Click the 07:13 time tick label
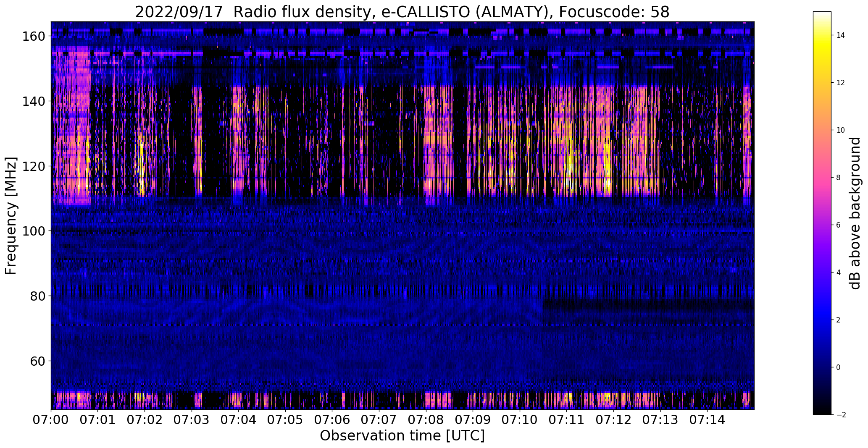This screenshot has width=868, height=448. pyautogui.click(x=660, y=419)
